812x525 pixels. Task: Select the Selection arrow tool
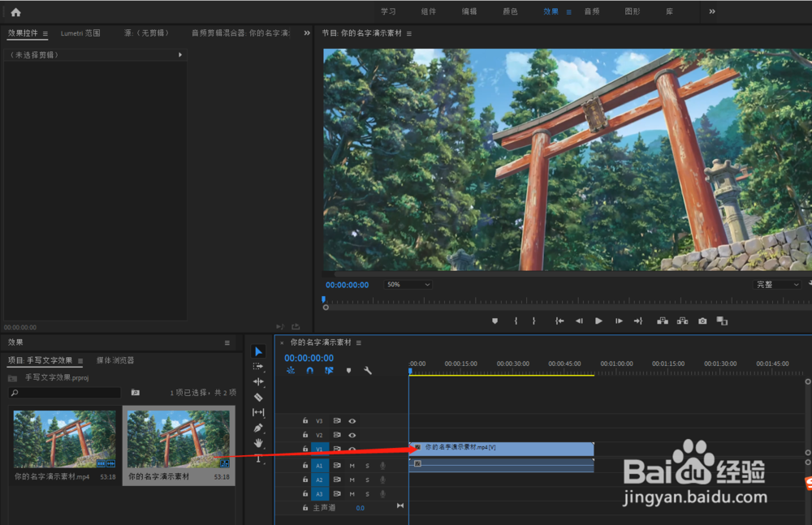point(258,351)
